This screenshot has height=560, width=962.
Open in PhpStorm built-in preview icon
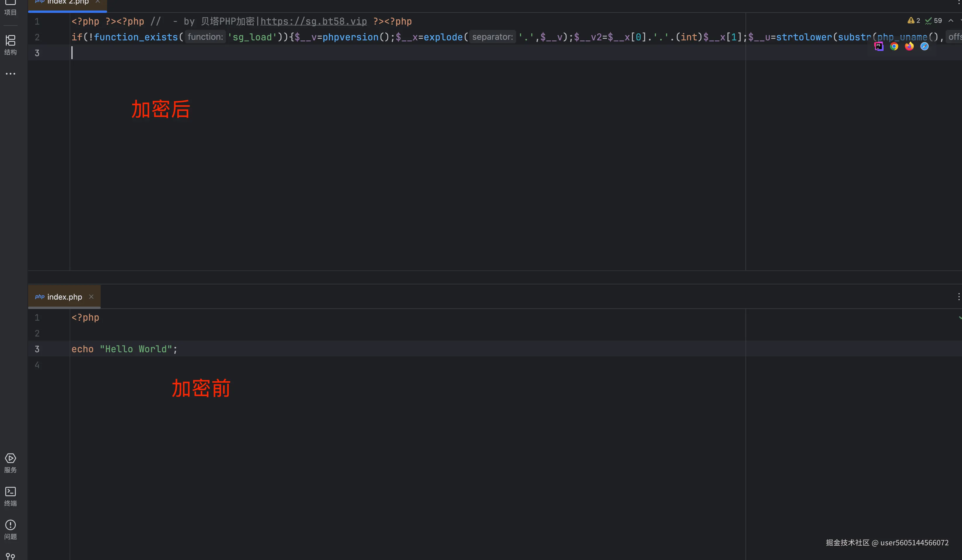(879, 47)
